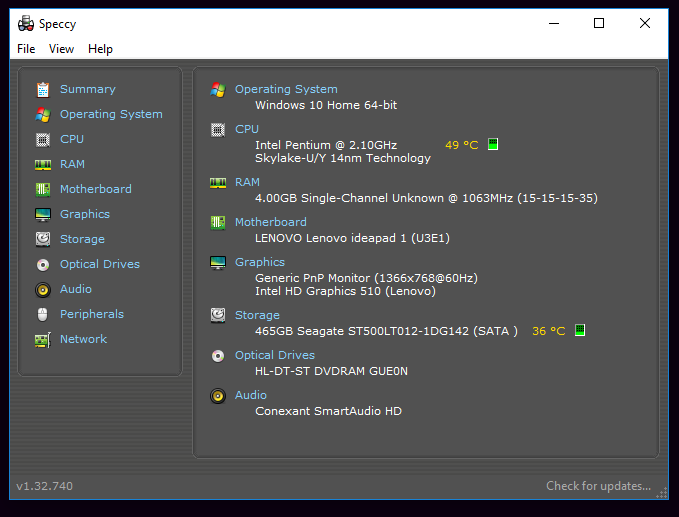This screenshot has height=517, width=679.
Task: Click the Storage drive icon in summary panel
Action: tap(218, 315)
